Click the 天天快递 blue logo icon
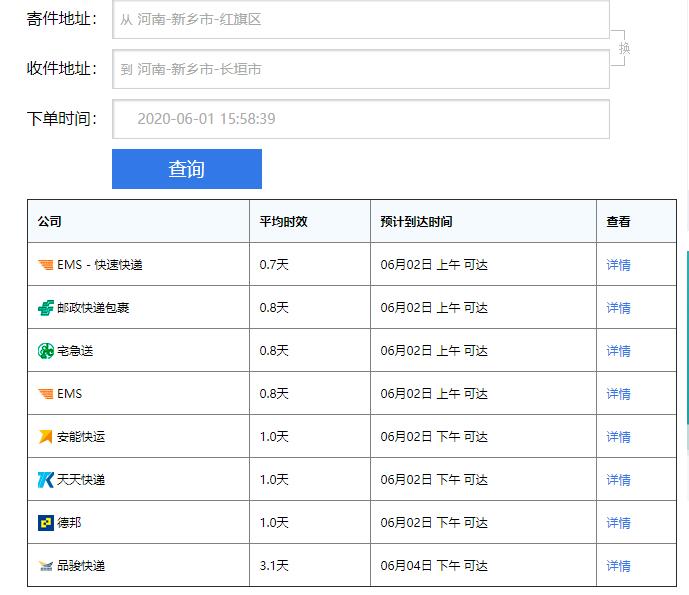The height and width of the screenshot is (595, 689). pyautogui.click(x=46, y=479)
